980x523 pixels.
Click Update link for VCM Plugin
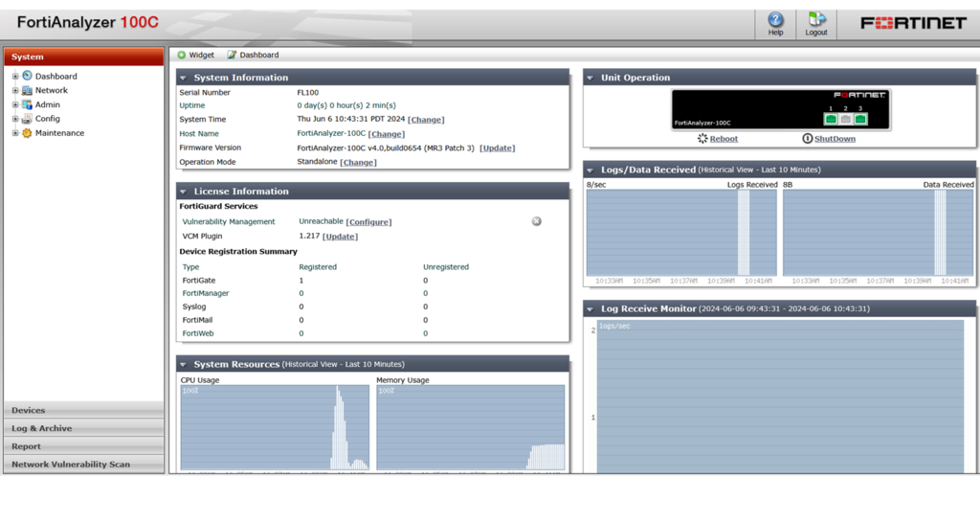pos(340,237)
